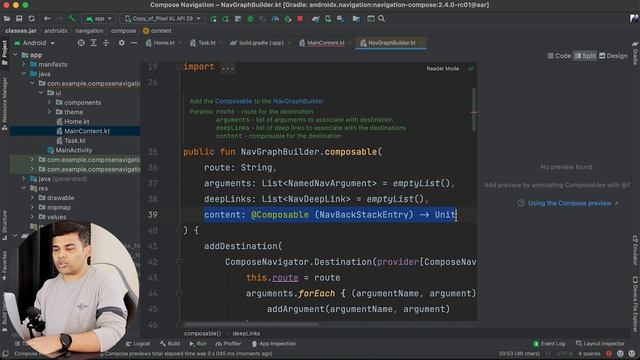Image resolution: width=640 pixels, height=360 pixels.
Task: Click content in the navigation breadcrumb
Action: point(158,31)
